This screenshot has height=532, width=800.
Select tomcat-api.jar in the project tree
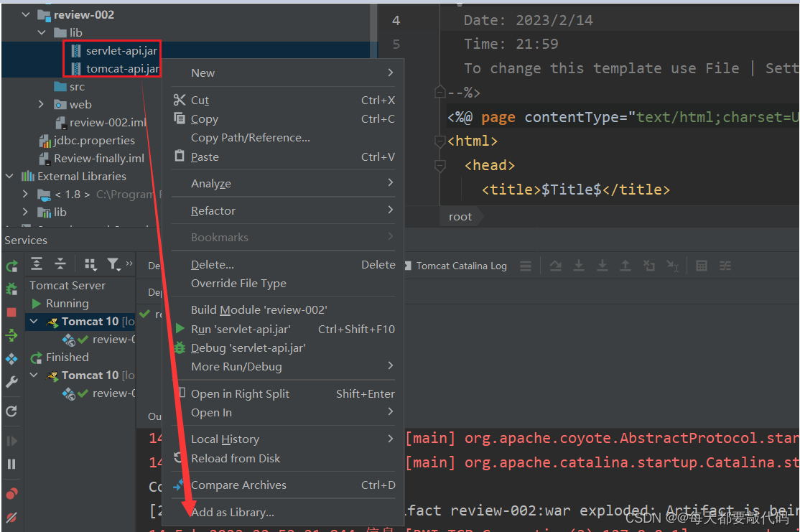click(x=123, y=68)
